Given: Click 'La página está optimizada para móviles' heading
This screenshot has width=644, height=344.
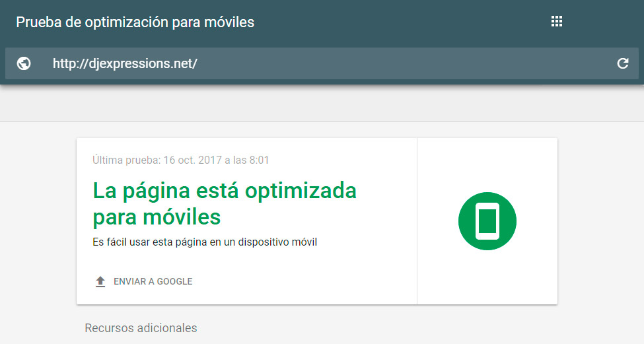Looking at the screenshot, I should [225, 203].
